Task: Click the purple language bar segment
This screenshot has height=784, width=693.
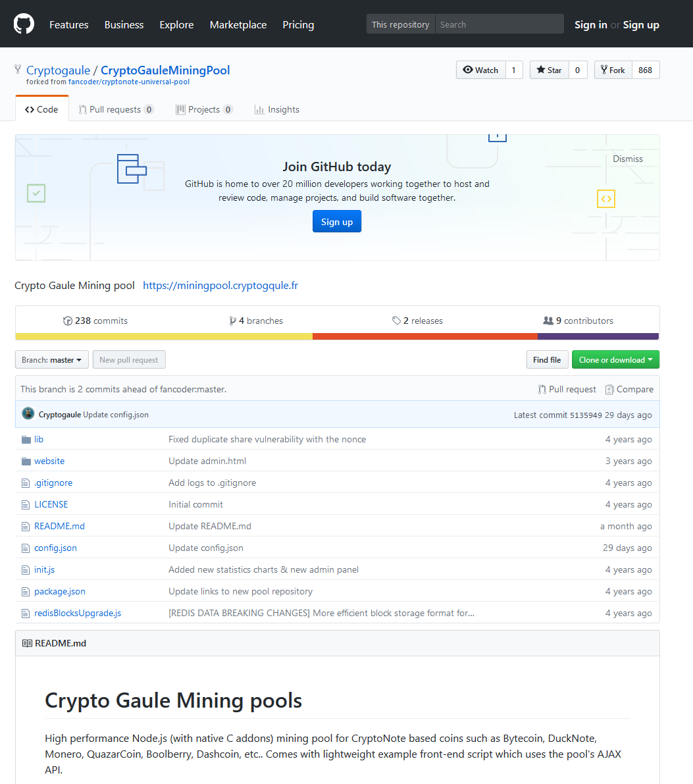Action: click(598, 336)
